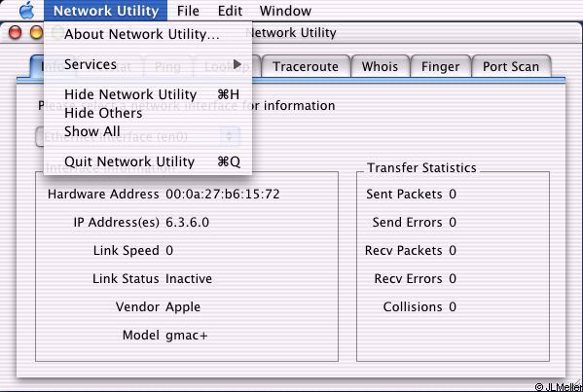
Task: Quit Network Utility from the menu
Action: (148, 161)
